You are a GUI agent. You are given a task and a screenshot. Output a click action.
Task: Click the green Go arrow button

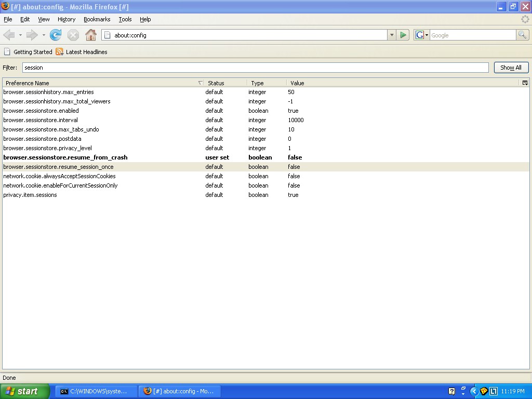pyautogui.click(x=403, y=35)
